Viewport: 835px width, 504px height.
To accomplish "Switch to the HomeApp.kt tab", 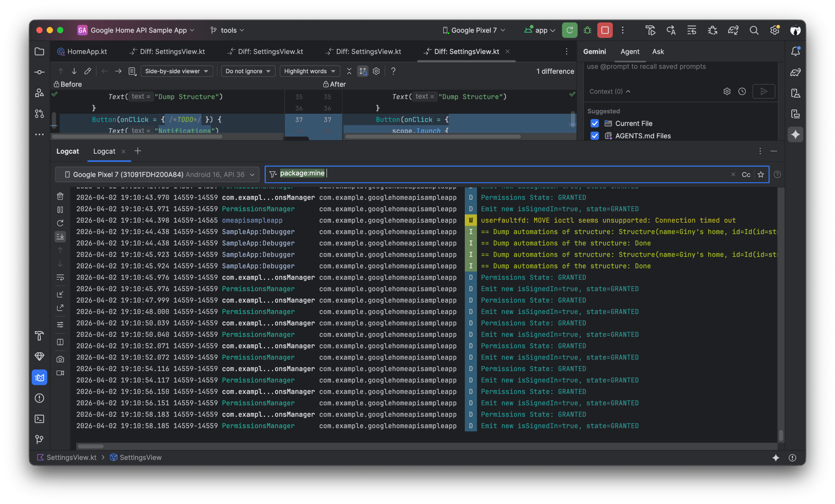I will pos(82,51).
